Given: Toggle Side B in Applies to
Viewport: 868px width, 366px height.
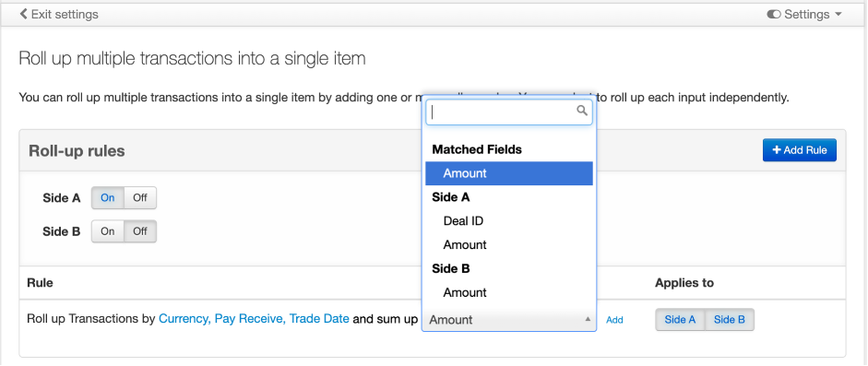Looking at the screenshot, I should pos(729,320).
